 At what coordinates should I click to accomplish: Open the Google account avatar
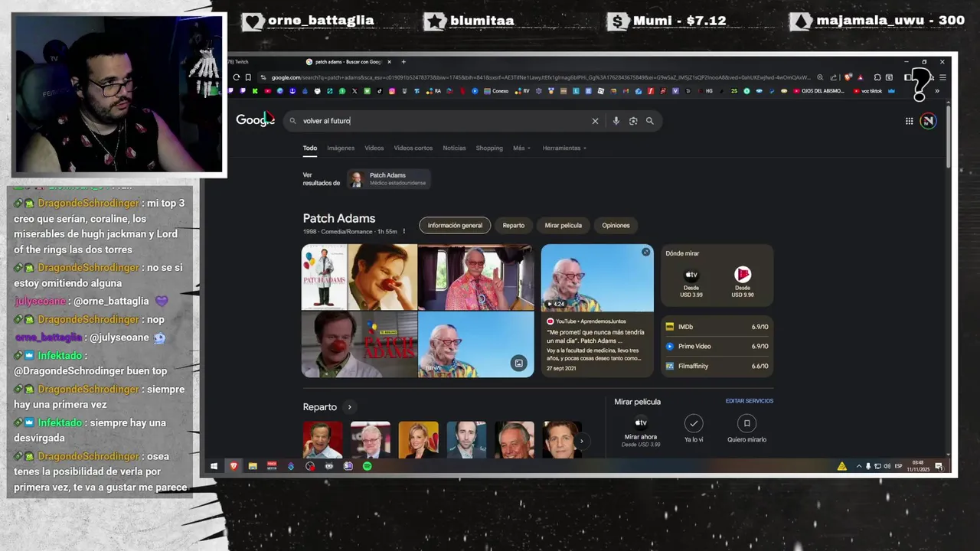928,121
